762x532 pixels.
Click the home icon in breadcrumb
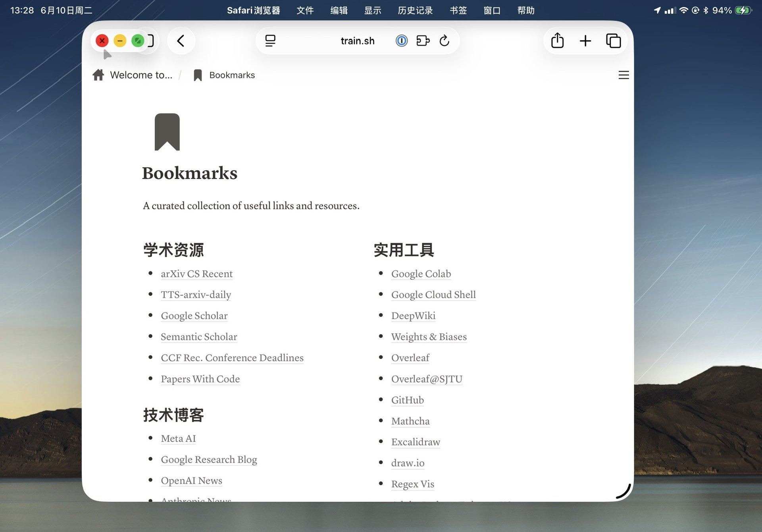click(98, 75)
